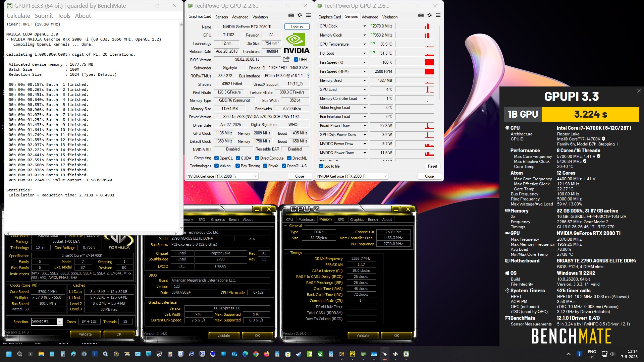
Task: Open Fan Speed (RPM) sensor dropdown
Action: [x=365, y=71]
